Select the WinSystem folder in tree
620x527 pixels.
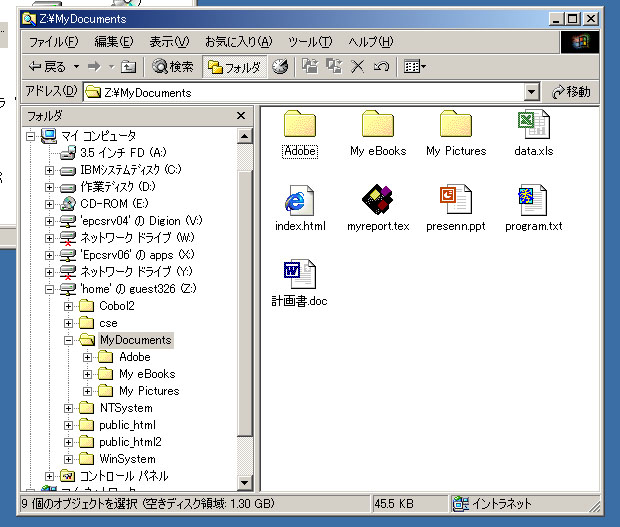tap(127, 459)
